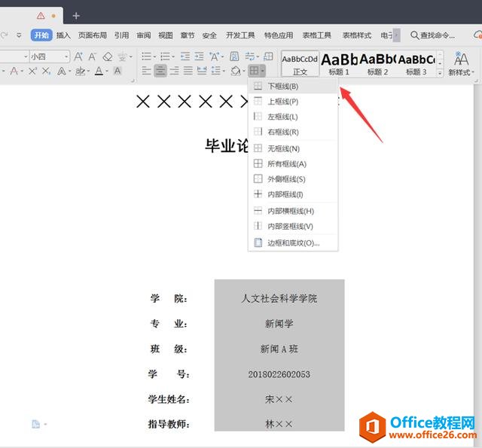Image resolution: width=482 pixels, height=448 pixels.
Task: Choose 左框线(L) from the border menu
Action: point(293,117)
